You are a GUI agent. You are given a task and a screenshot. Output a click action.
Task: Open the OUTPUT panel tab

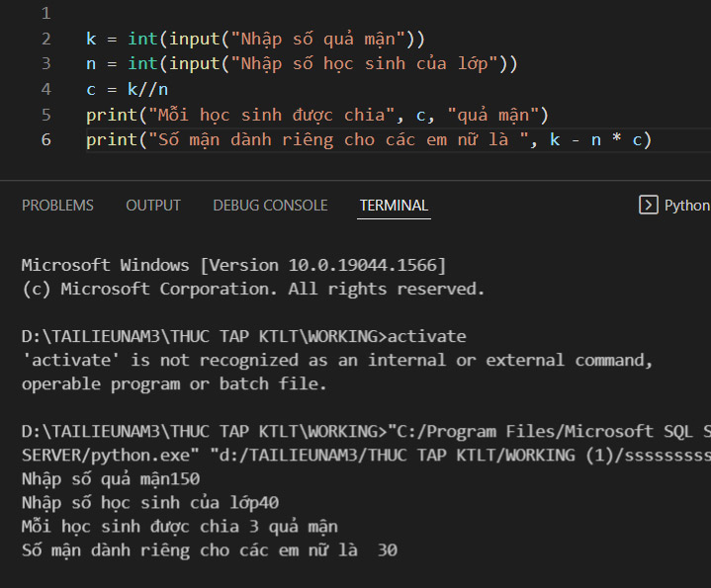153,206
